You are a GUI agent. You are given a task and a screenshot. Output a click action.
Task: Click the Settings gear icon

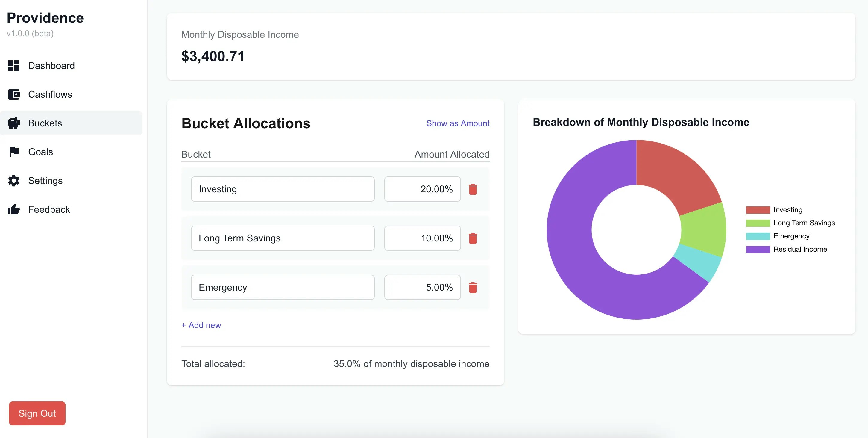coord(14,181)
